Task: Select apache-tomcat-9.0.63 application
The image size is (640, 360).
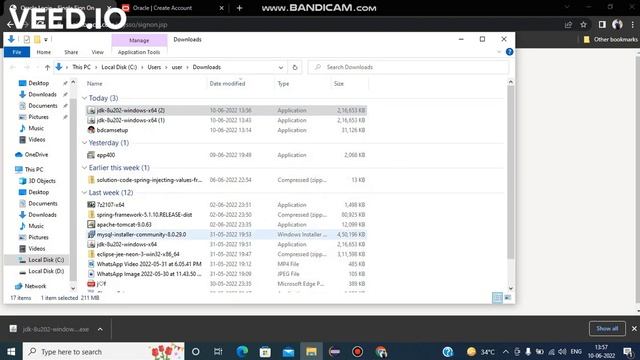Action: [x=227, y=224]
